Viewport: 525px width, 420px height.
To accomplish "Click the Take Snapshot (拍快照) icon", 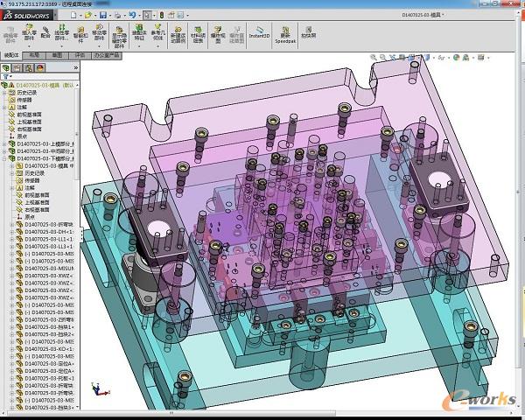I will [308, 32].
